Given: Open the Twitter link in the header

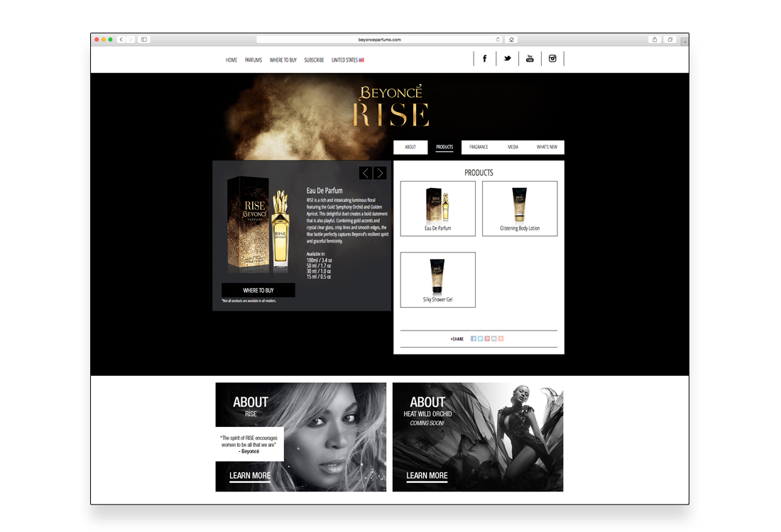Looking at the screenshot, I should point(507,59).
